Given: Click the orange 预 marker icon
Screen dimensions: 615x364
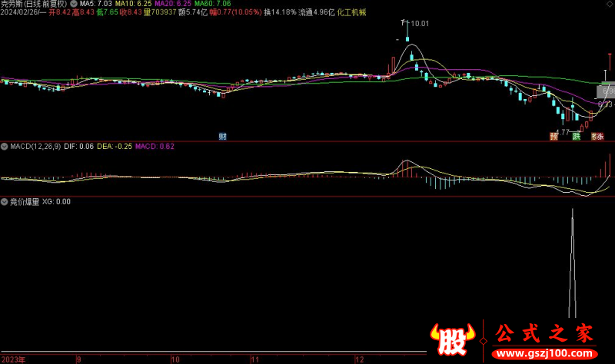Looking at the screenshot, I should click(x=553, y=137).
